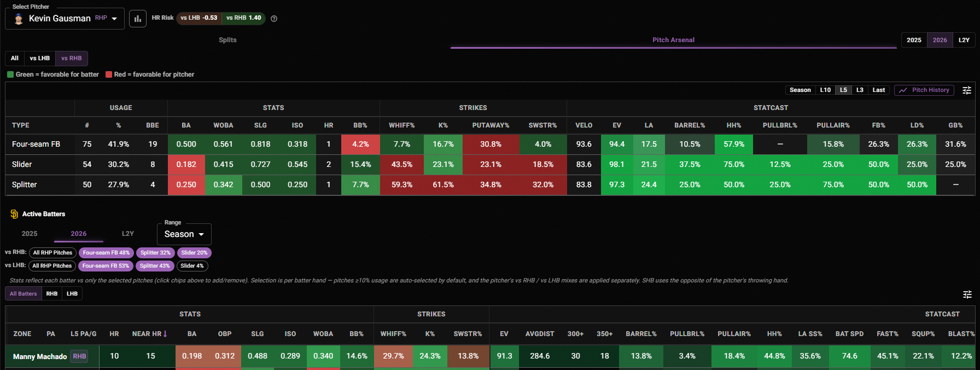Toggle vs RHB All RHP Pitches chip

[52, 253]
